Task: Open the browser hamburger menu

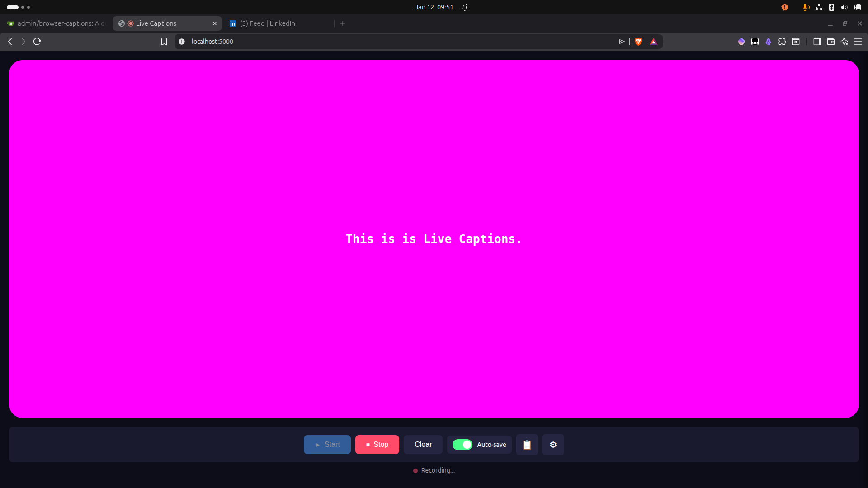Action: (858, 42)
